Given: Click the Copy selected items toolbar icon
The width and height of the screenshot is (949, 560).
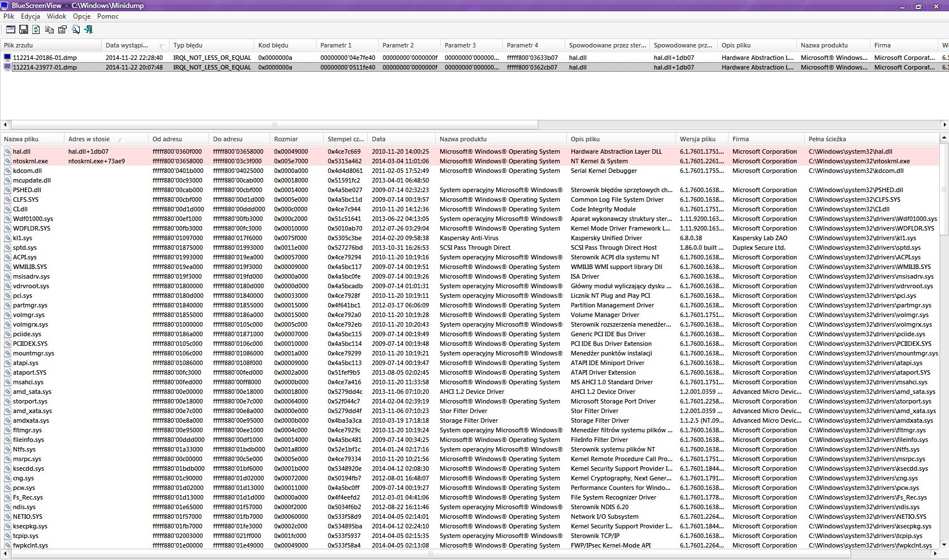Looking at the screenshot, I should pos(49,29).
